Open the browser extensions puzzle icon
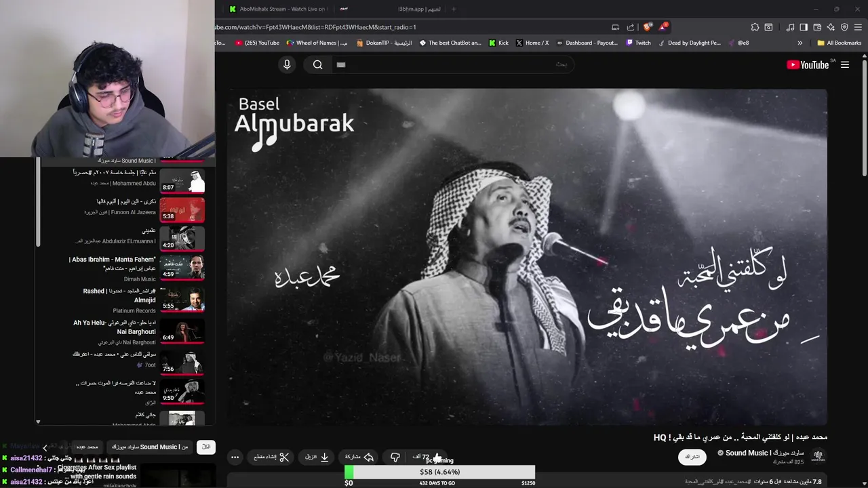Image resolution: width=868 pixels, height=488 pixels. click(755, 27)
